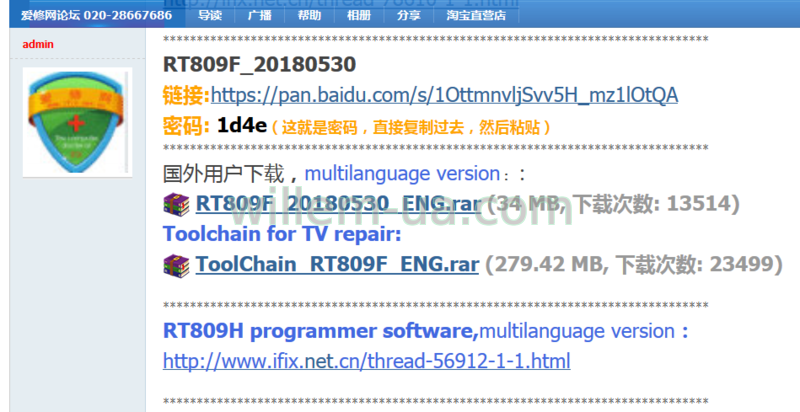
Task: Click the 279.42 MB download count text
Action: pyautogui.click(x=634, y=265)
